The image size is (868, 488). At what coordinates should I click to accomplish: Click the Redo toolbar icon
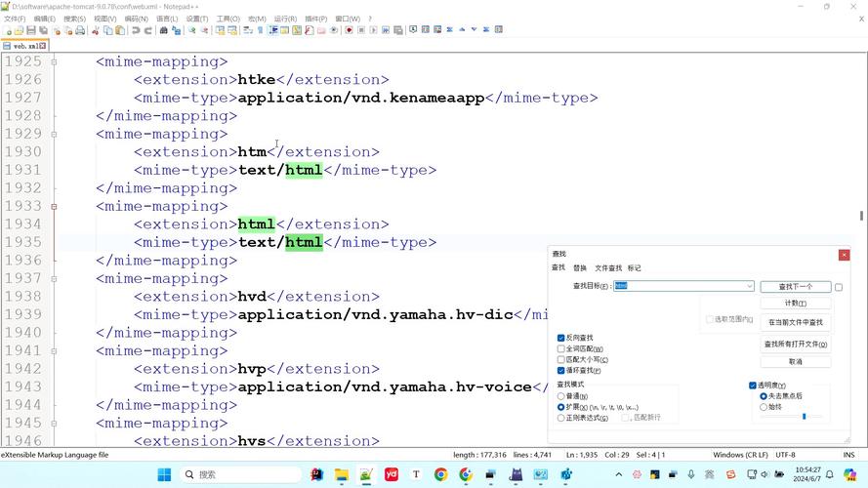pyautogui.click(x=147, y=30)
